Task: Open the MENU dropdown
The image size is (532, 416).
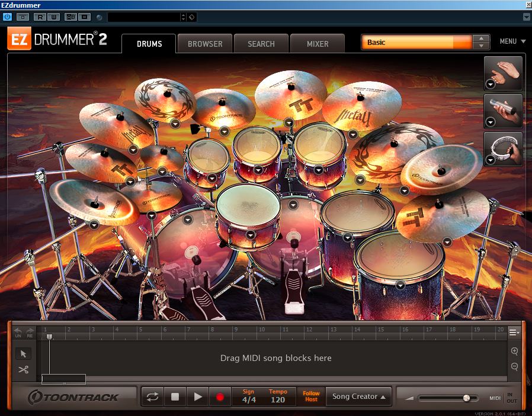Action: [512, 41]
